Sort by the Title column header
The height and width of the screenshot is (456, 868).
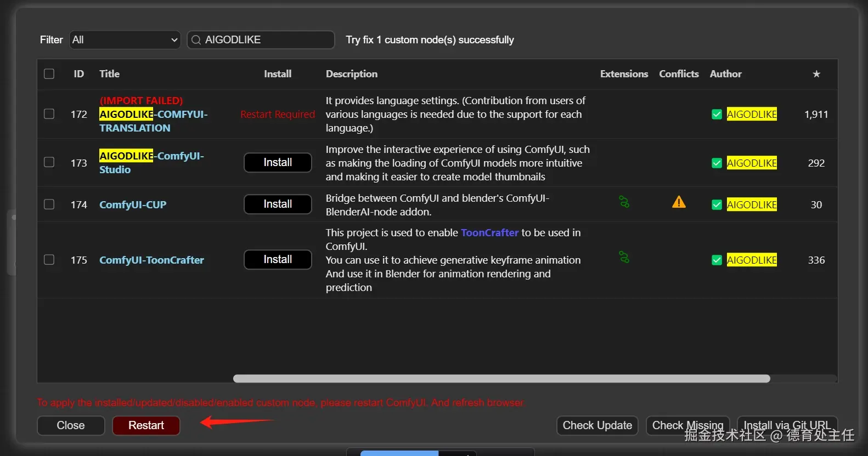(x=109, y=74)
